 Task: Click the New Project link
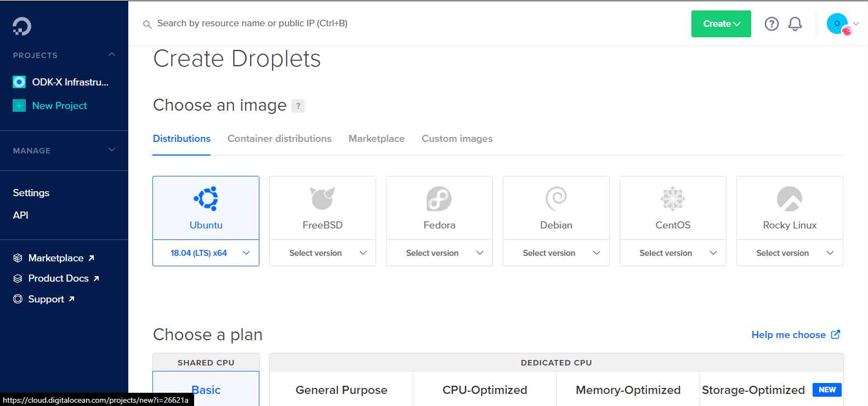[x=60, y=106]
